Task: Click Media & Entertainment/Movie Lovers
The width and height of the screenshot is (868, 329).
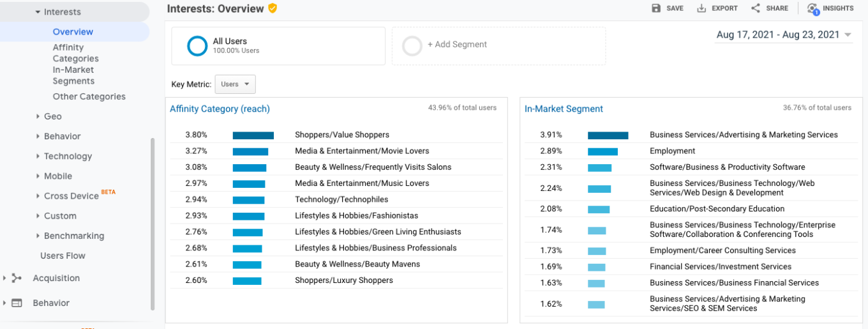Action: click(x=362, y=151)
